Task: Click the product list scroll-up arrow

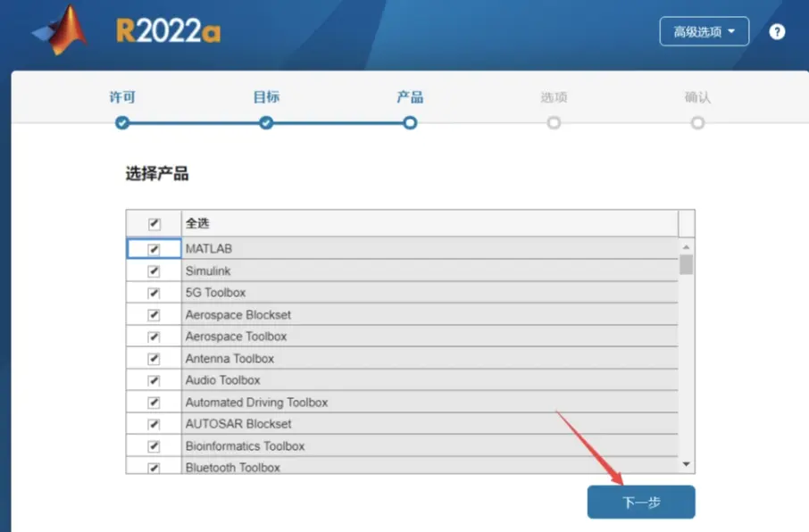Action: coord(686,247)
